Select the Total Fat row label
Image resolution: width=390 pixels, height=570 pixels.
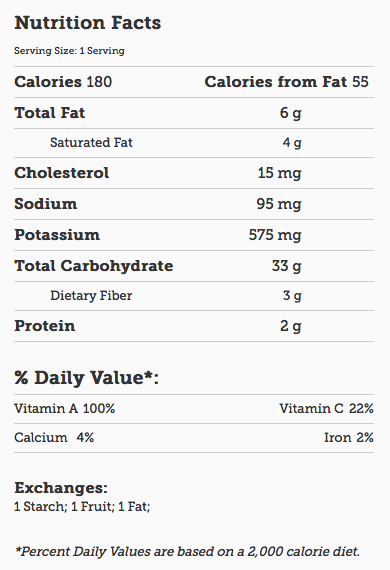click(50, 113)
